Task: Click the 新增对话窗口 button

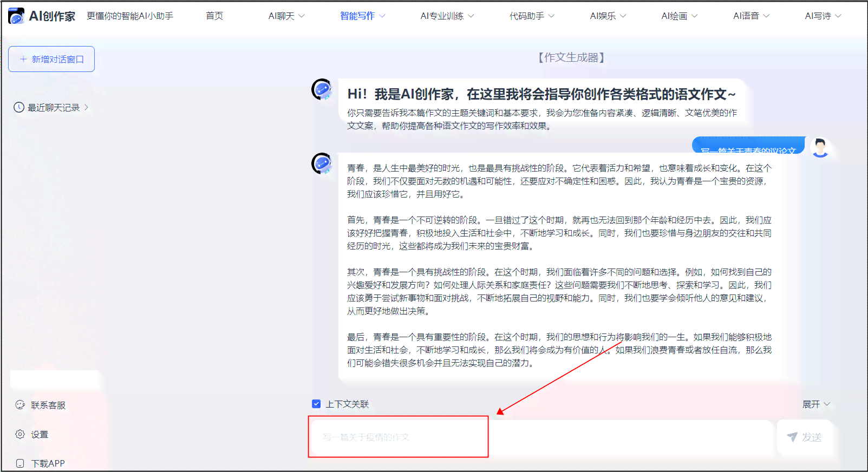Action: coord(51,59)
